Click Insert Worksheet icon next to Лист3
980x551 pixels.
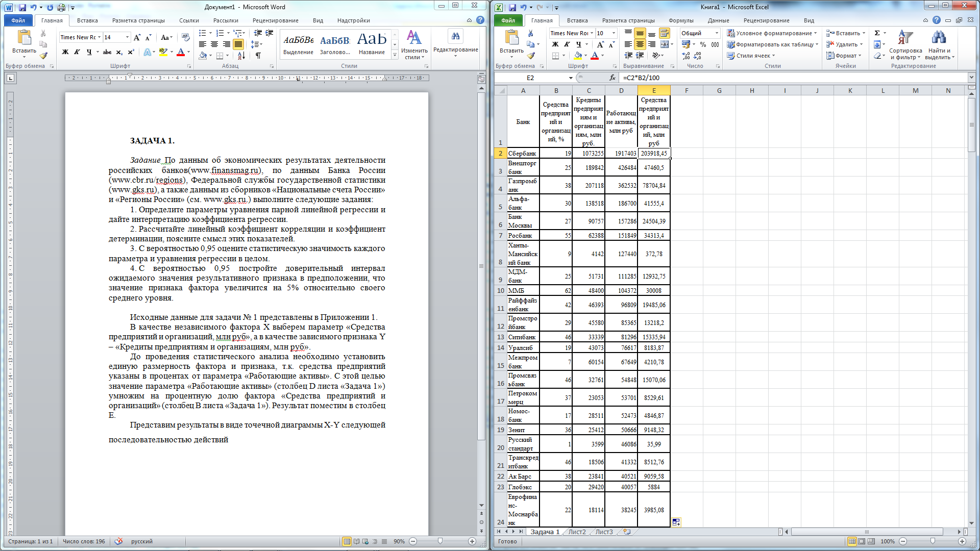(x=627, y=532)
